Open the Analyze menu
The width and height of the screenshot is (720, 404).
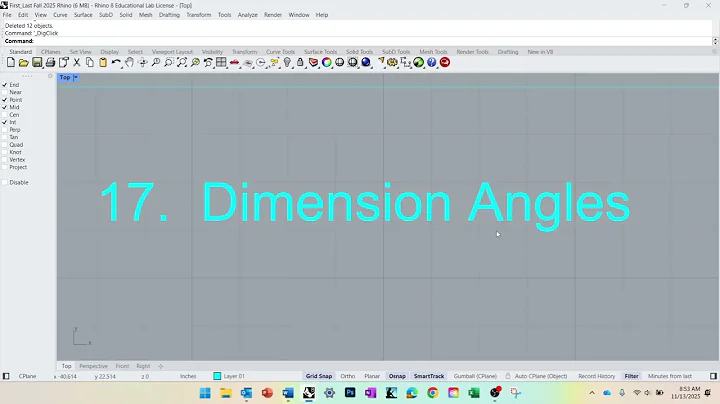248,15
